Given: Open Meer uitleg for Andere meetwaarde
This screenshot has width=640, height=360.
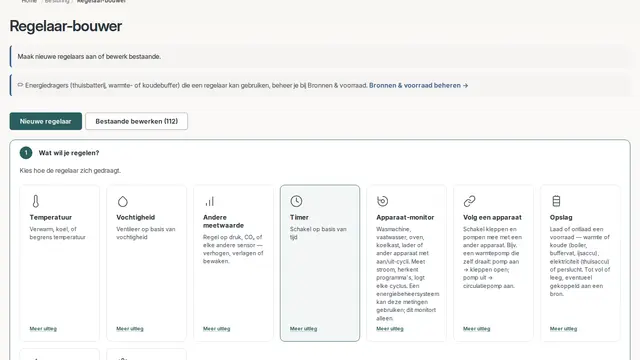Looking at the screenshot, I should tap(217, 329).
